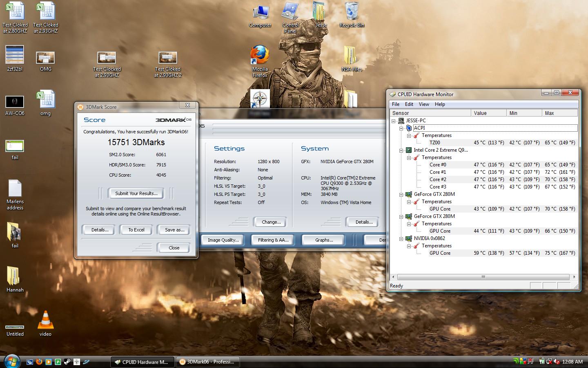The height and width of the screenshot is (368, 588).
Task: Close the 3DMark Score dialog via Close button
Action: pos(174,248)
